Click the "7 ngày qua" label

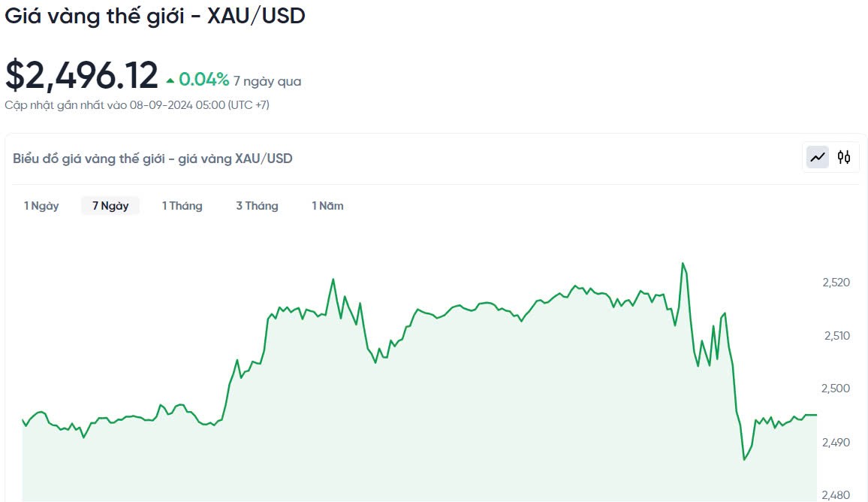267,81
